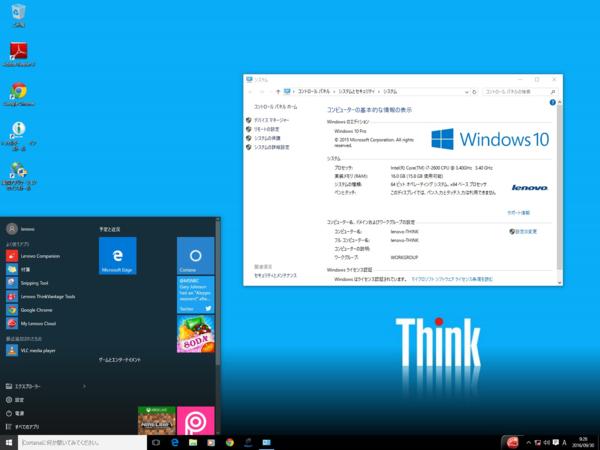Viewport: 600px width, 450px height.
Task: Refresh the System control panel page
Action: (x=474, y=92)
